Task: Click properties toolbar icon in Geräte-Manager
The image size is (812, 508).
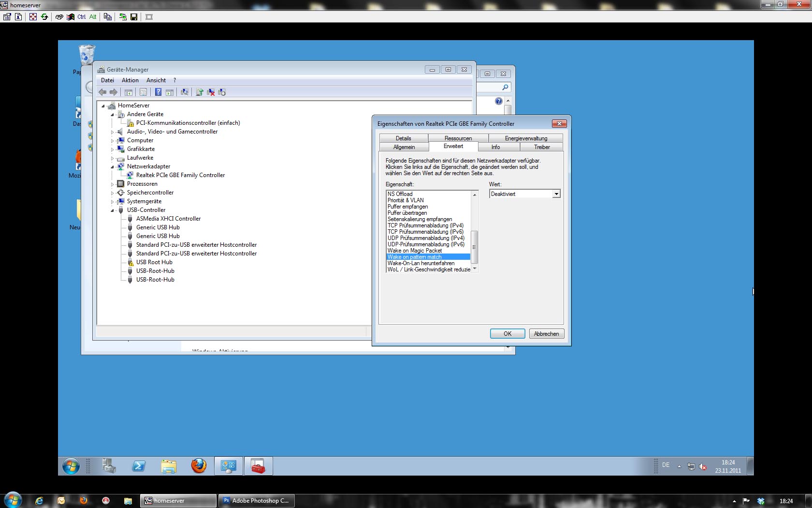Action: [x=143, y=92]
